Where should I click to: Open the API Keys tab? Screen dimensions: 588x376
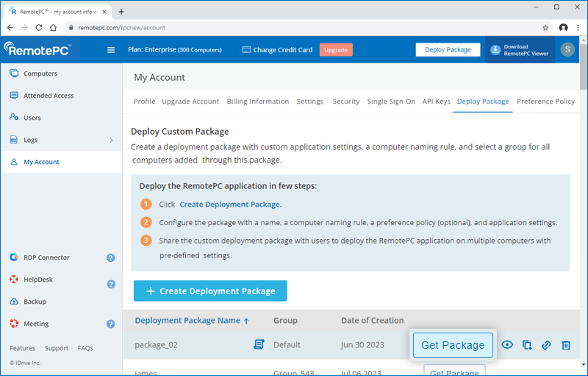(x=437, y=102)
